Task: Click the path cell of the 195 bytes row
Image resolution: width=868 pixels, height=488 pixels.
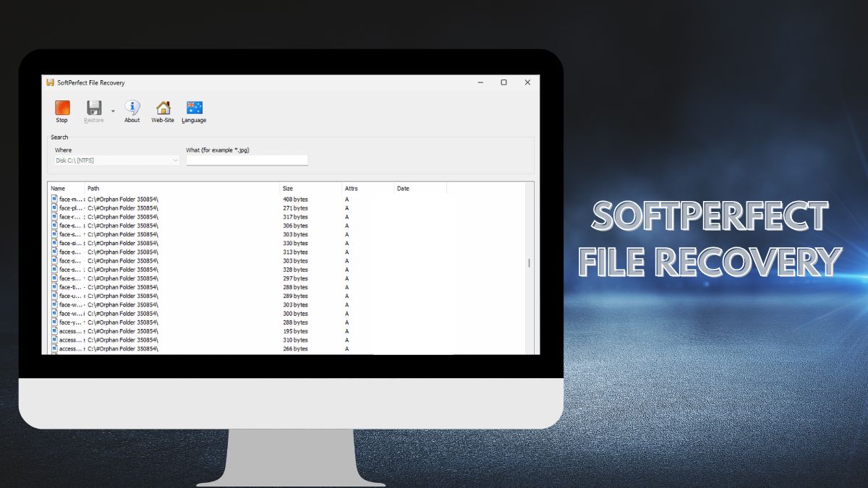Action: tap(123, 331)
